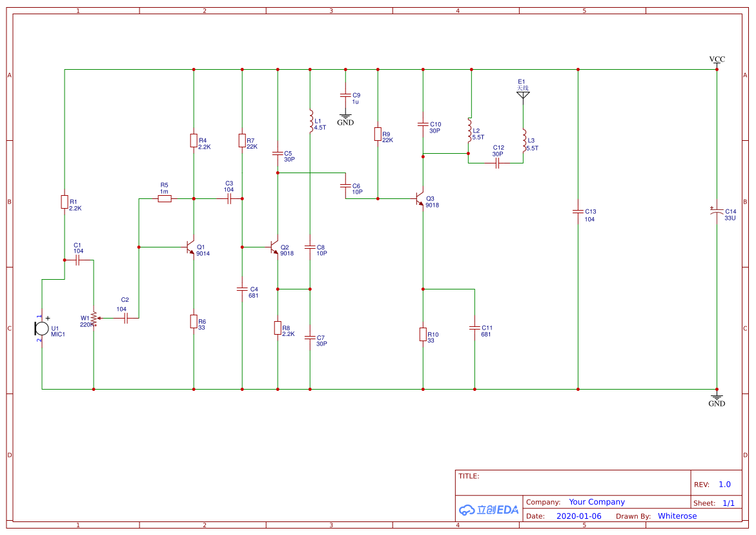Click the "REV:" label

tap(702, 485)
